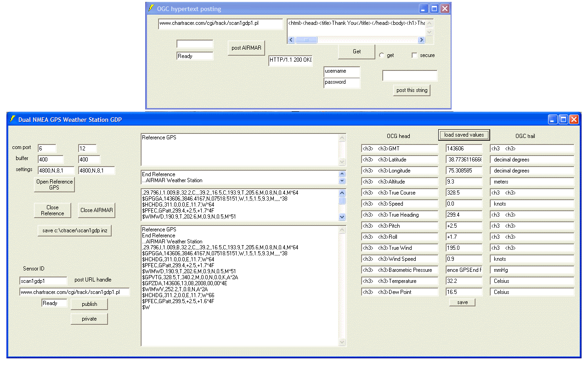Click save c:\ctracer\scan1gdp inz button
Viewport: 588px width, 368px height.
coord(74,230)
